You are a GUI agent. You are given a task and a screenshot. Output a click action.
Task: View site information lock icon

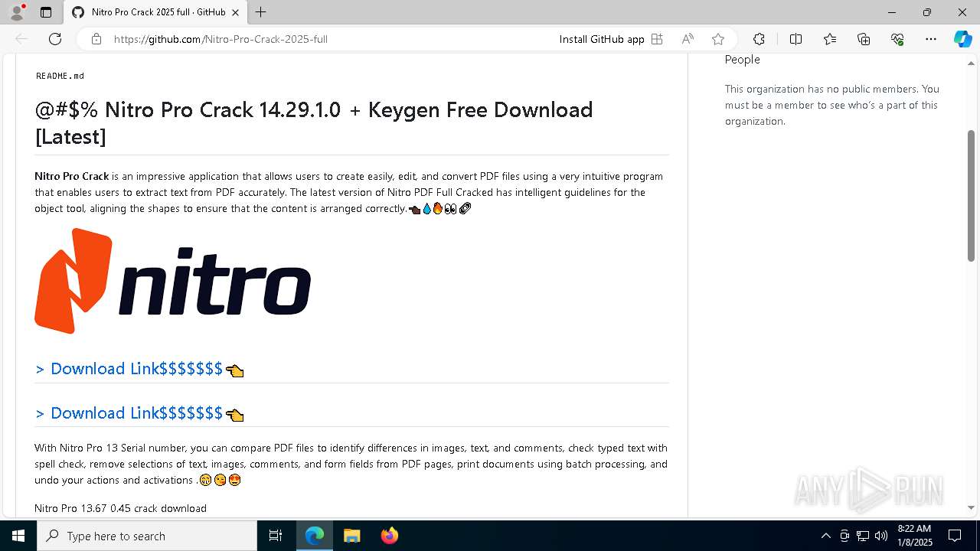(x=96, y=39)
